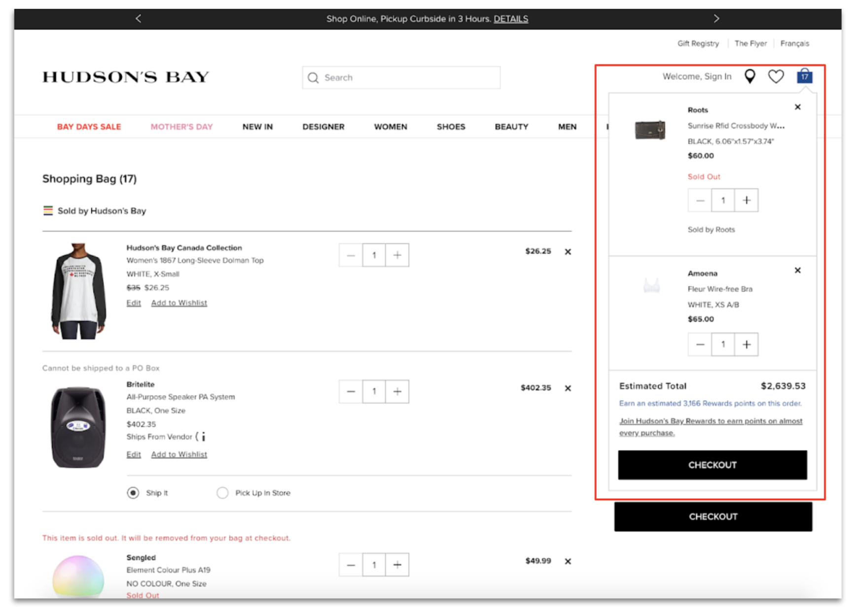Open the Women menu
This screenshot has height=616, width=857.
[391, 127]
